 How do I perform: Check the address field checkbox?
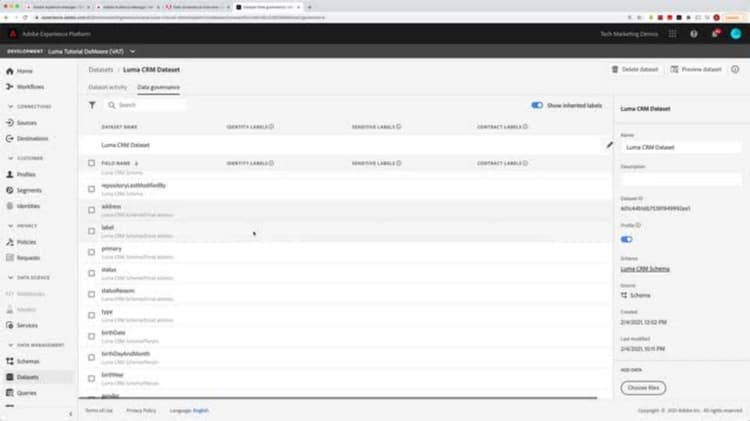(91, 210)
